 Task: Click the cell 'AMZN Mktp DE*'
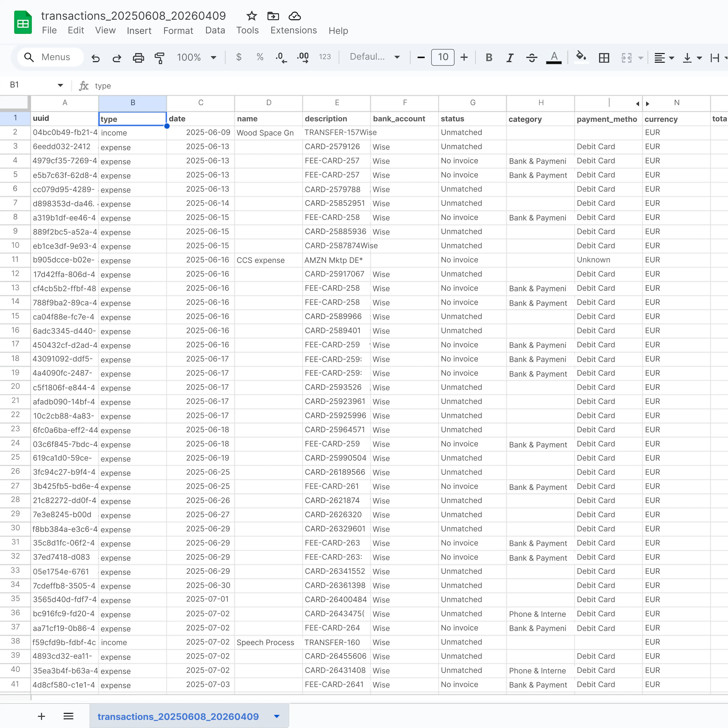click(336, 260)
